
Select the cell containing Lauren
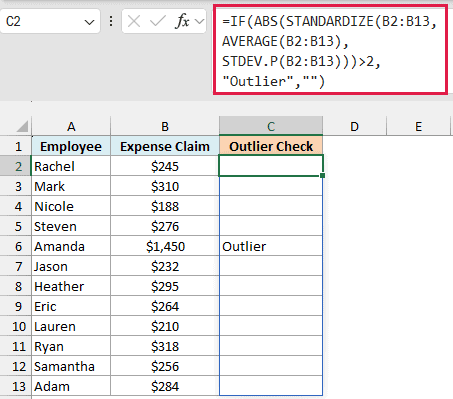(71, 326)
